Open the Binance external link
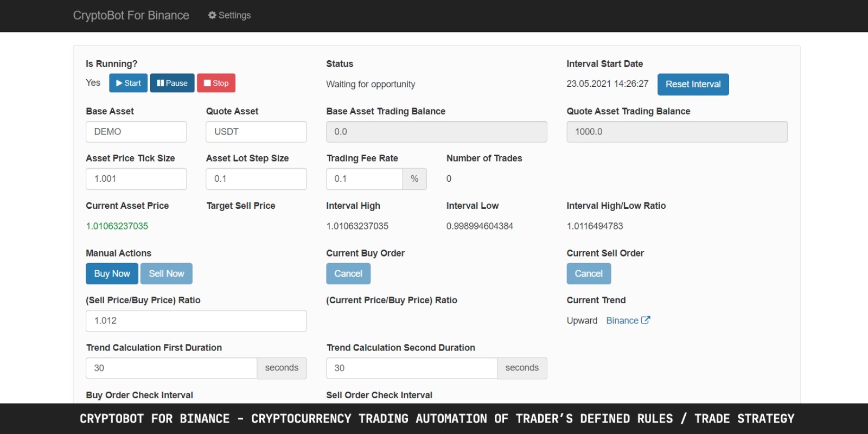 coord(622,321)
